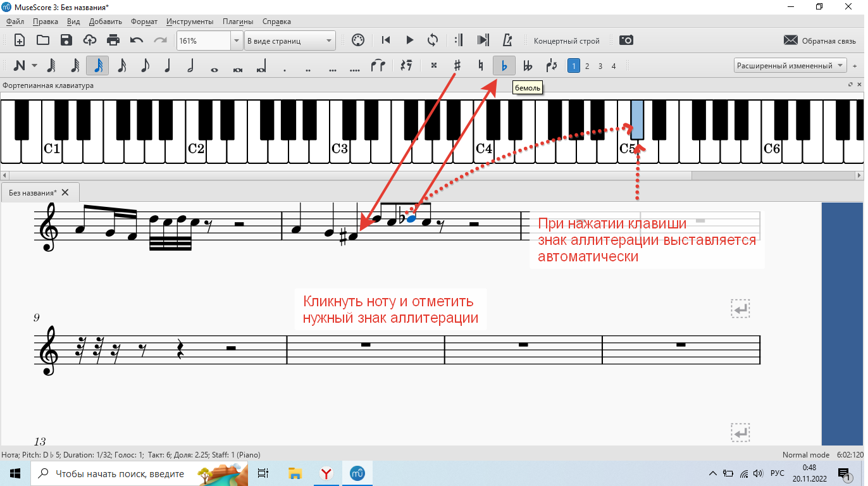Close the 'Без названия*' score tab
Viewport: 868px width, 486px height.
[65, 192]
